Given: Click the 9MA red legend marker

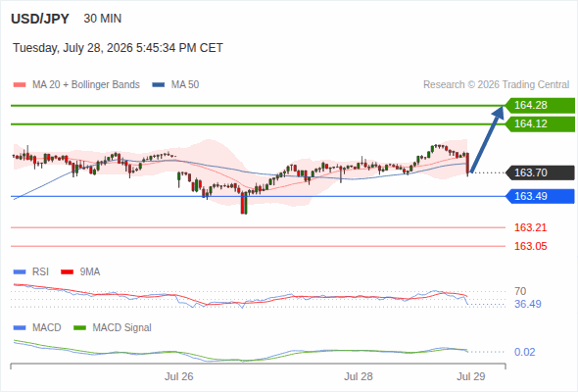Looking at the screenshot, I should [67, 272].
